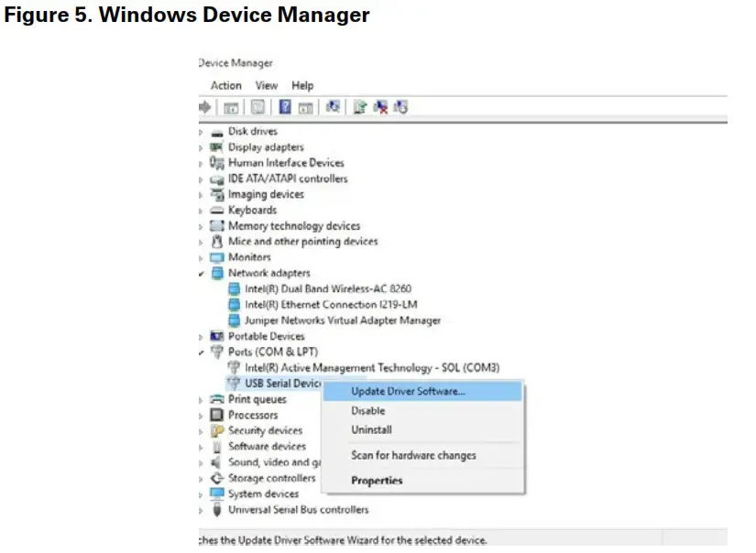
Task: Expand the Disk drives node
Action: (x=201, y=132)
